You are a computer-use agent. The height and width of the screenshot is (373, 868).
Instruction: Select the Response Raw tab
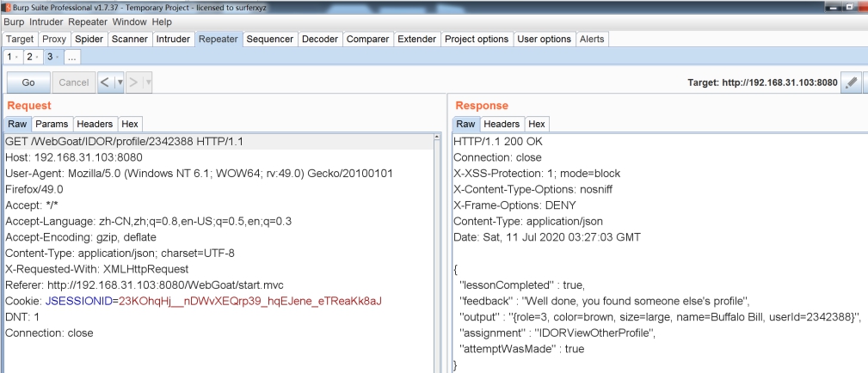pos(465,124)
